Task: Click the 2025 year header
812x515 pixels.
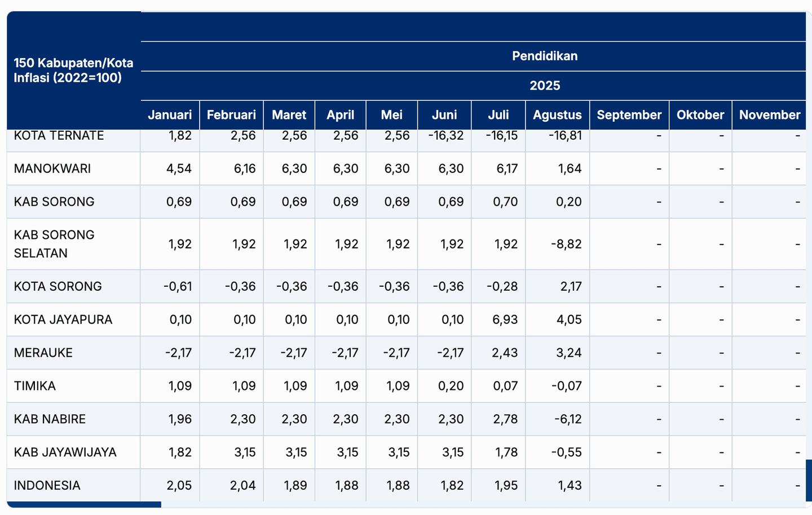Action: point(544,86)
